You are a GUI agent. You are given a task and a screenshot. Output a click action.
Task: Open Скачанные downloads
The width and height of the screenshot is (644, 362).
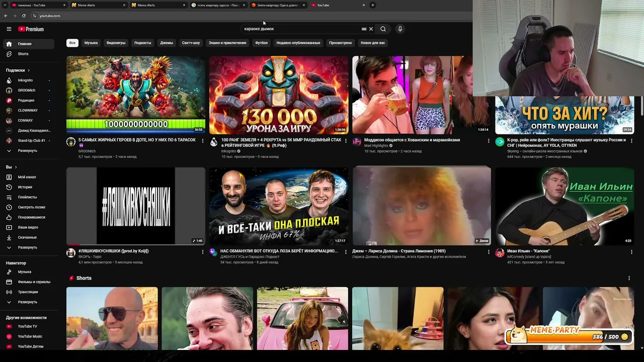coord(28,237)
